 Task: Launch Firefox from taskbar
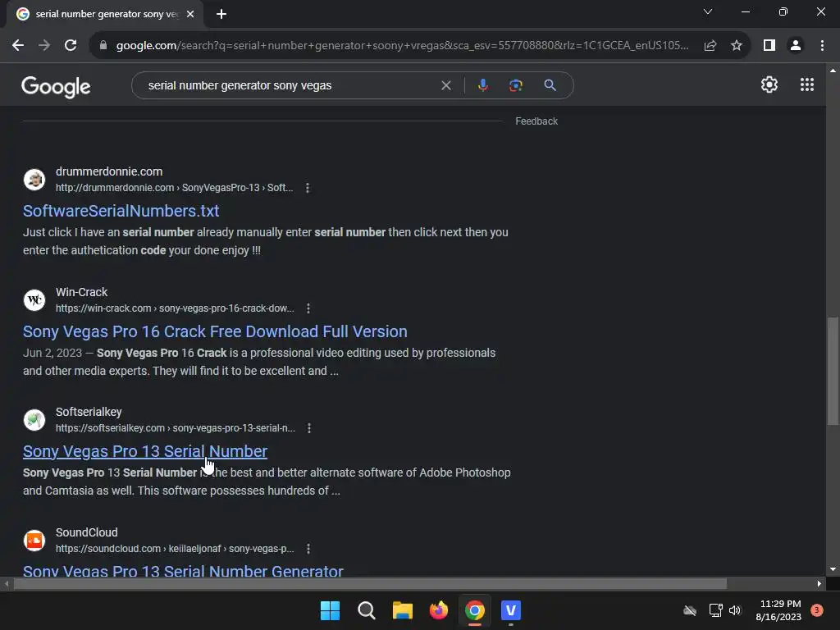[x=439, y=610]
